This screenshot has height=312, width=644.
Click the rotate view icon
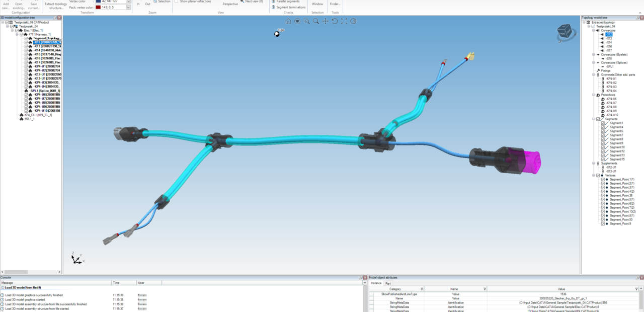[x=335, y=21]
